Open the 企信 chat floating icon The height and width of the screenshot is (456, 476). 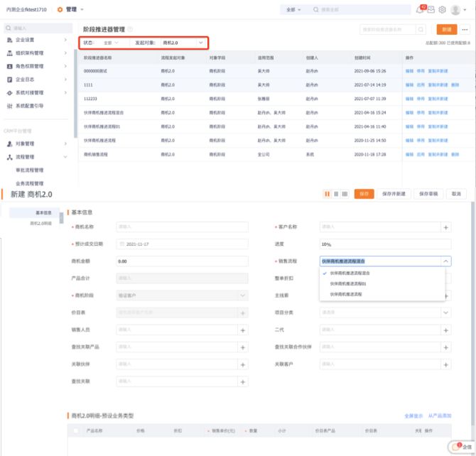(463, 447)
